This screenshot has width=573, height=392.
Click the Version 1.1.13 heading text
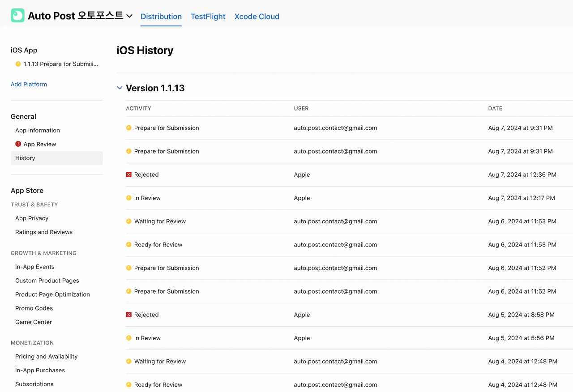click(x=155, y=88)
